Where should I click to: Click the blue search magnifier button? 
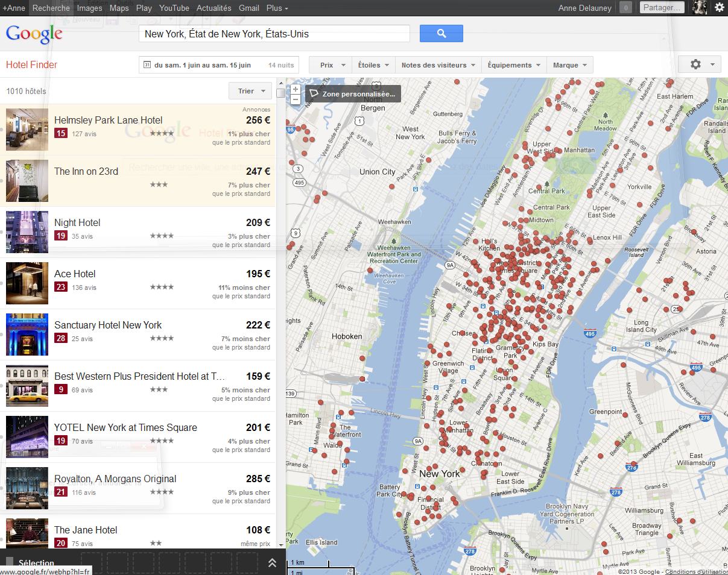click(x=442, y=34)
